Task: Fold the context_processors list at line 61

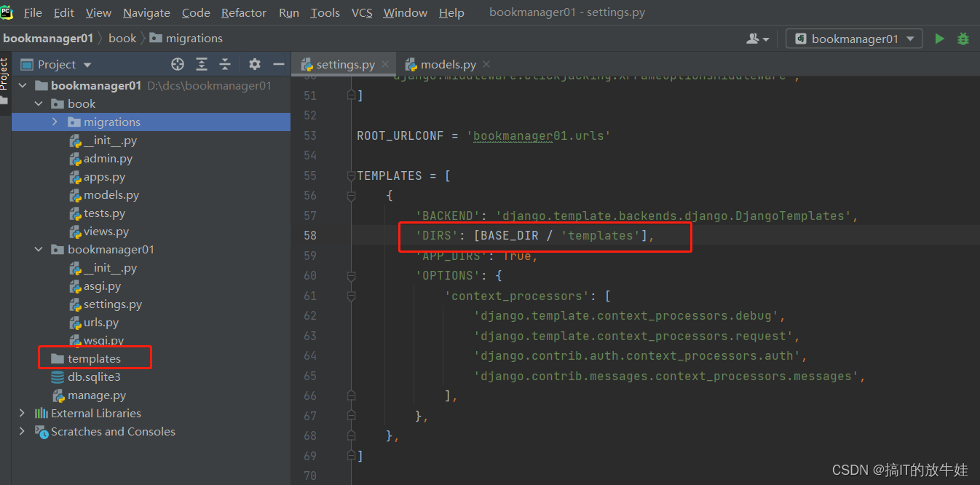Action: (x=352, y=296)
